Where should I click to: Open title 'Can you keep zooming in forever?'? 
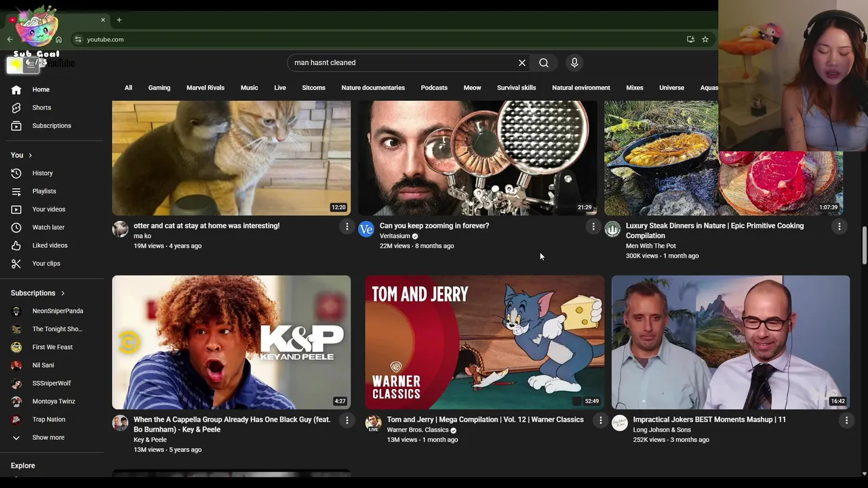coord(434,226)
